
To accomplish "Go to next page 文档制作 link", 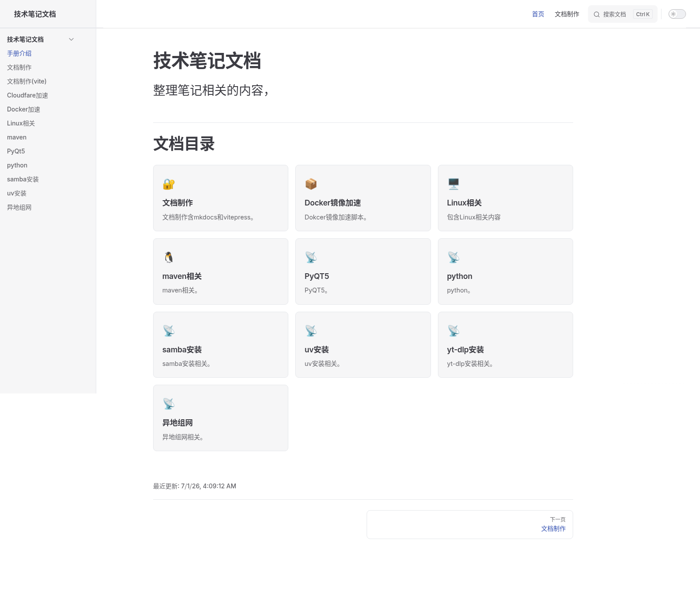I will [x=553, y=529].
